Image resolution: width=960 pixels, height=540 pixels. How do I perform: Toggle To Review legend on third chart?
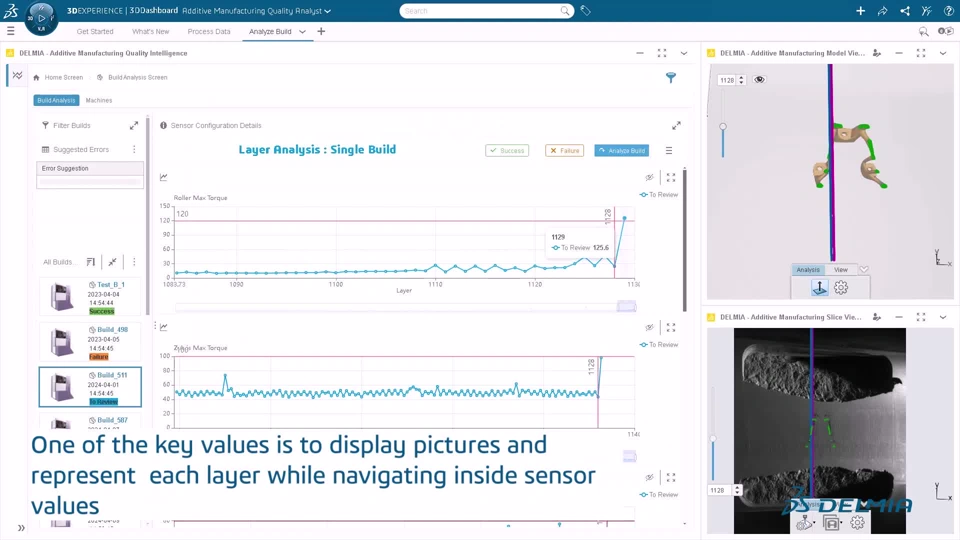[659, 495]
